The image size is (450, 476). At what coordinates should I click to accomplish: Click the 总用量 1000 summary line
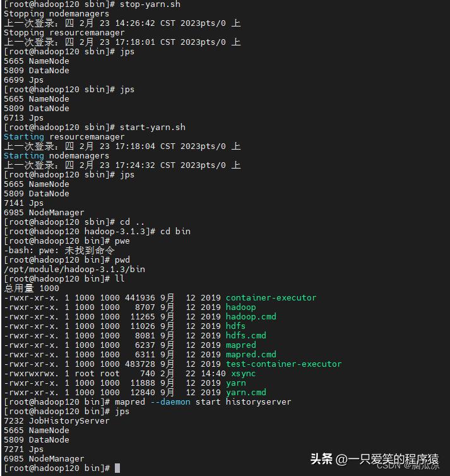click(32, 289)
